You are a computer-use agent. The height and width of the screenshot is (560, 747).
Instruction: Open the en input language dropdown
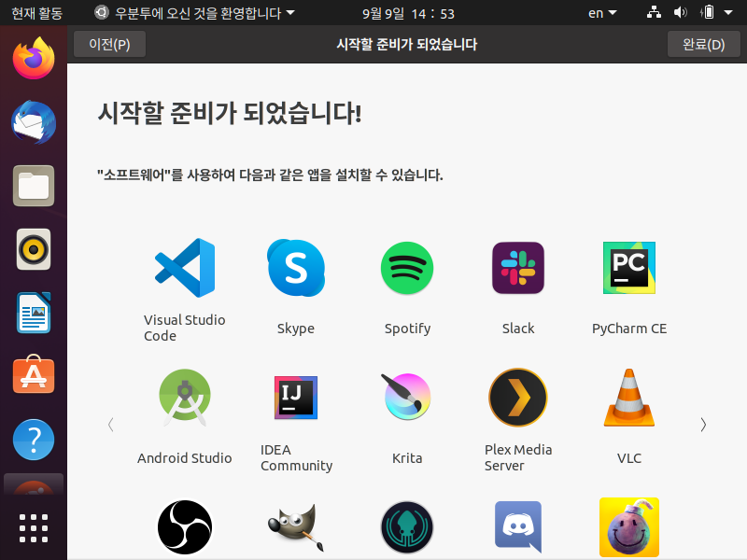[x=602, y=13]
